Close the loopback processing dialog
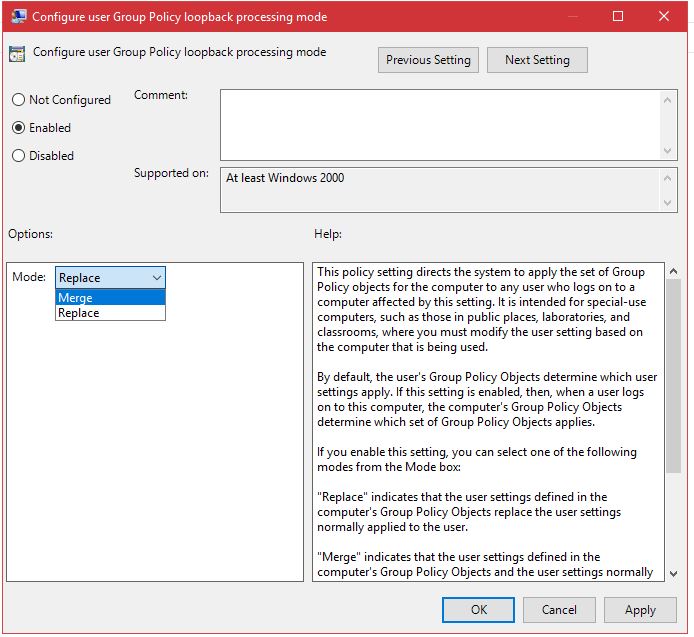This screenshot has width=694, height=637. tap(664, 17)
